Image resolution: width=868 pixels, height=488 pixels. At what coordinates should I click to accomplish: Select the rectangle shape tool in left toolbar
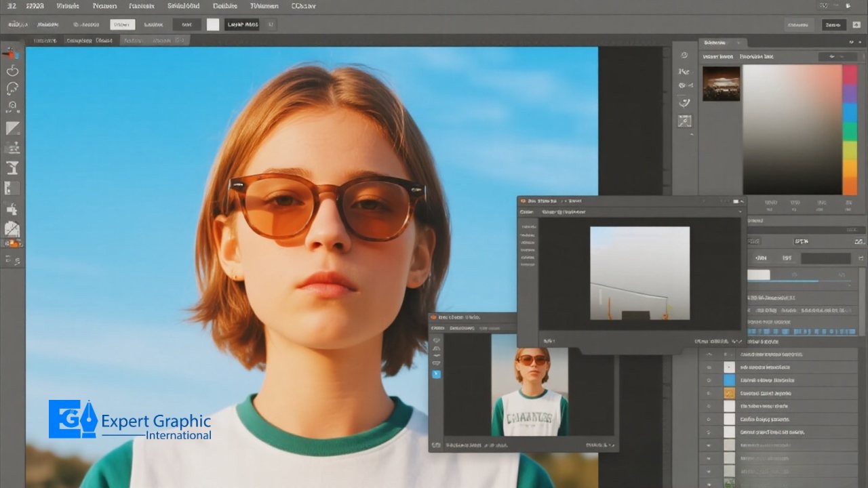(x=12, y=188)
